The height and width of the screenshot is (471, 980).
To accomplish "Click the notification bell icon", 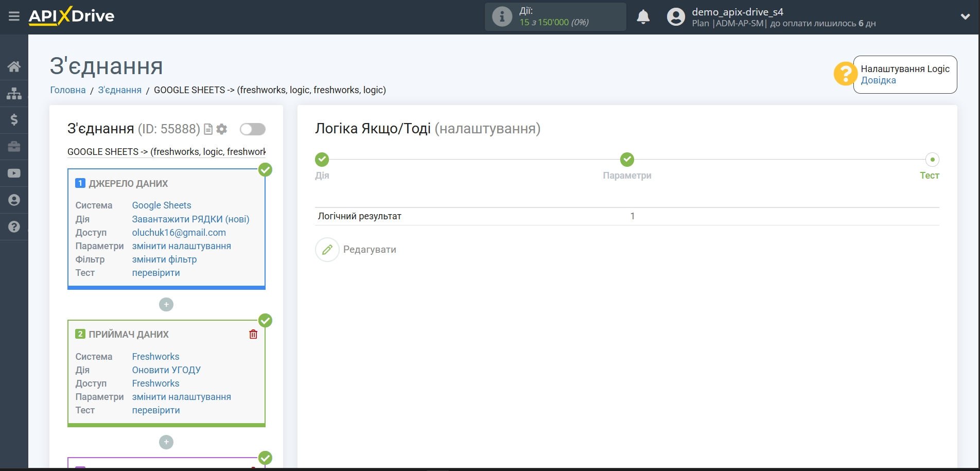I will click(643, 17).
